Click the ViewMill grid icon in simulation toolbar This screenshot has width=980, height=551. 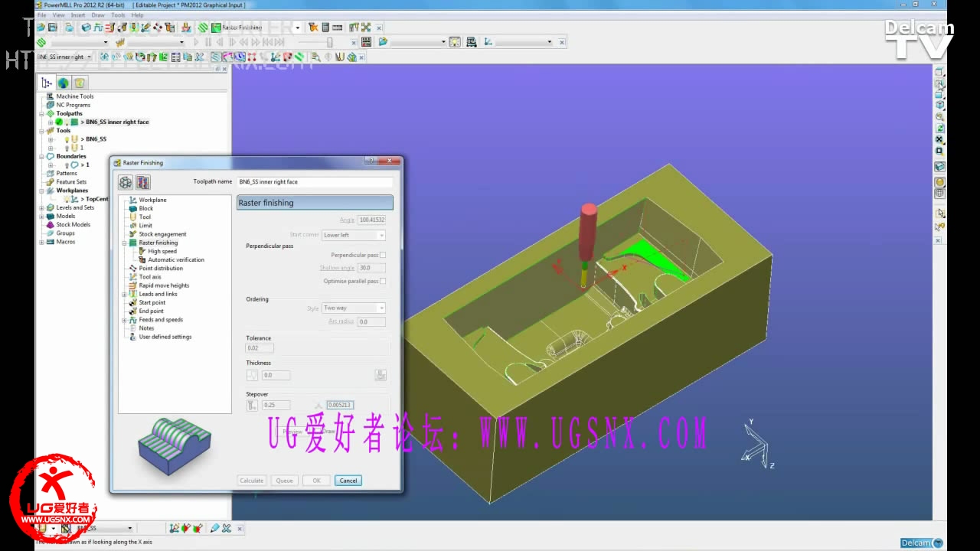point(367,42)
